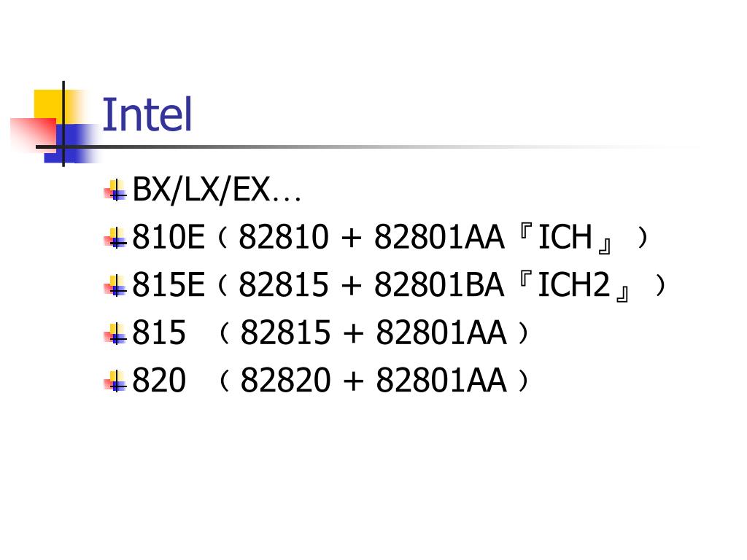Click the bullet icon beside 820 line
This screenshot has height=560, width=747.
tap(115, 381)
